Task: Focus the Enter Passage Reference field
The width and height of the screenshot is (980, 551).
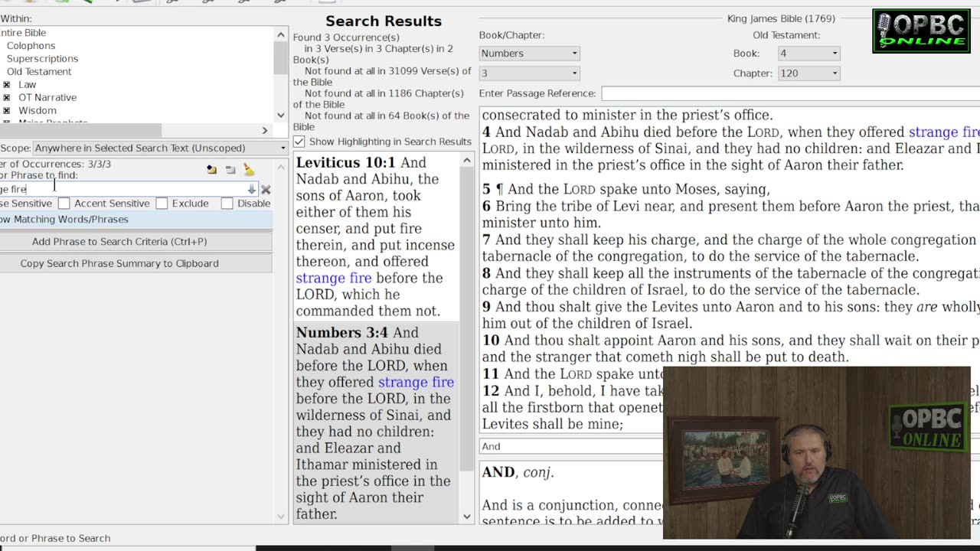Action: tap(790, 93)
